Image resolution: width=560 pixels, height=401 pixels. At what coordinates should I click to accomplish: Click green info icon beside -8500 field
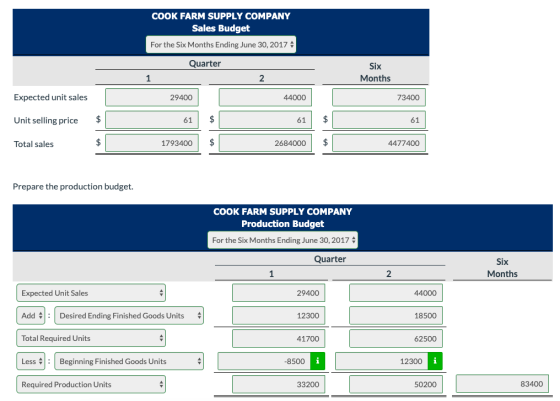318,361
